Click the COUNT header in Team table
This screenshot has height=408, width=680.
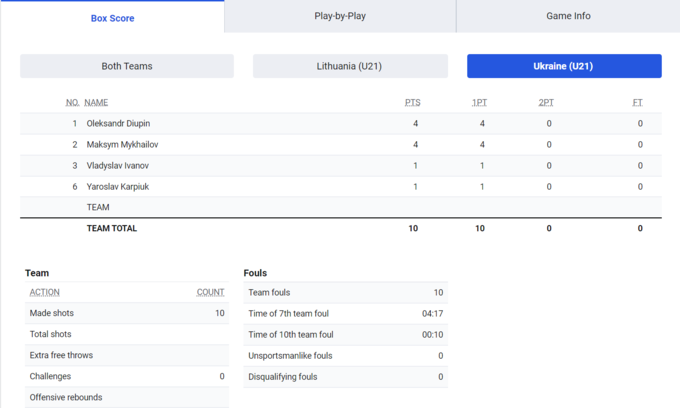click(x=210, y=292)
